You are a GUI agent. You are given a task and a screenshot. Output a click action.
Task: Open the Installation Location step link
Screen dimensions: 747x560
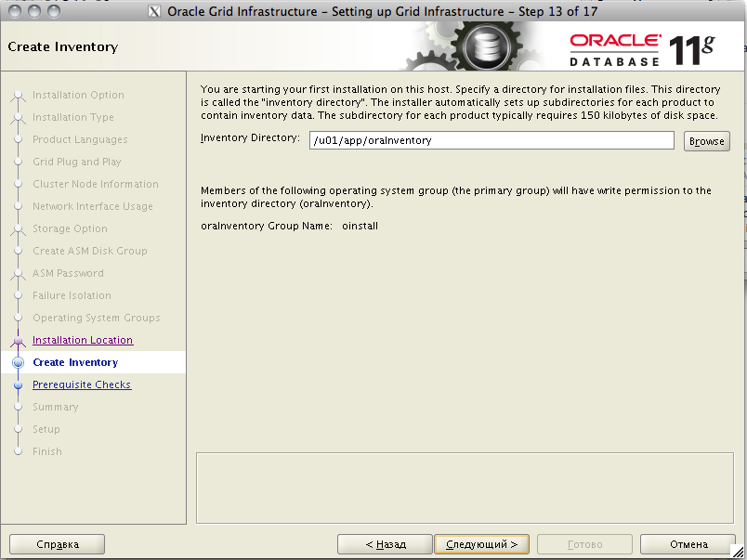(83, 341)
